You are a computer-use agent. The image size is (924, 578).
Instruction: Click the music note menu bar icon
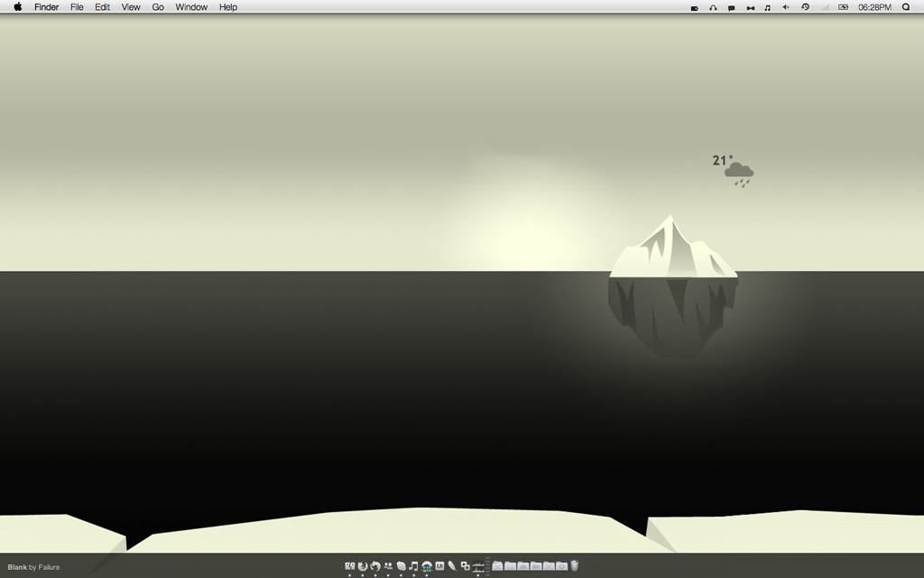point(767,7)
